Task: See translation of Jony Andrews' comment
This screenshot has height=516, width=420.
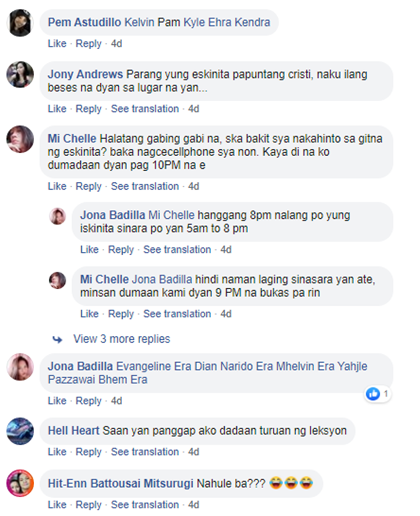Action: point(144,109)
